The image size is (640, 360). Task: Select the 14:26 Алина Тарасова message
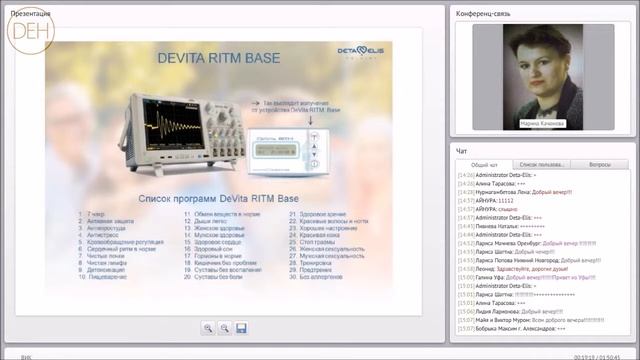tap(491, 184)
